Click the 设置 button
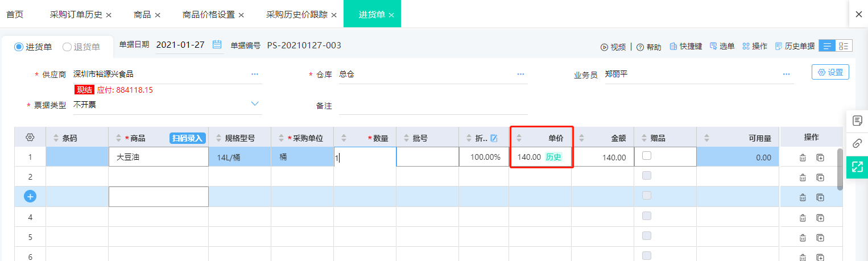 tap(830, 72)
